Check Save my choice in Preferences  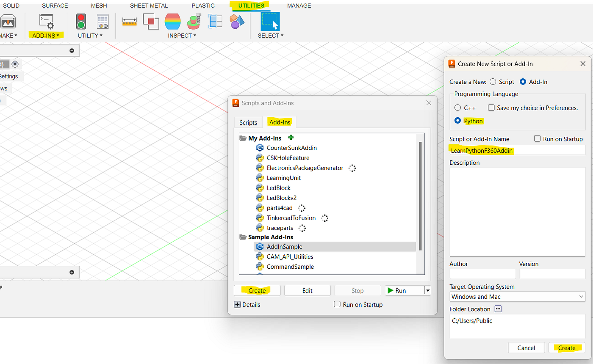[491, 108]
